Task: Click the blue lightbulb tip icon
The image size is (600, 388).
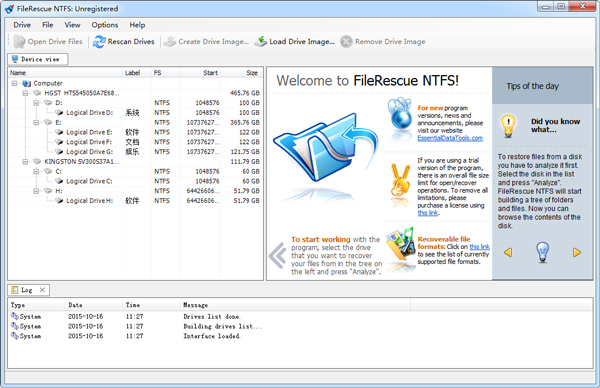Action: click(x=543, y=252)
